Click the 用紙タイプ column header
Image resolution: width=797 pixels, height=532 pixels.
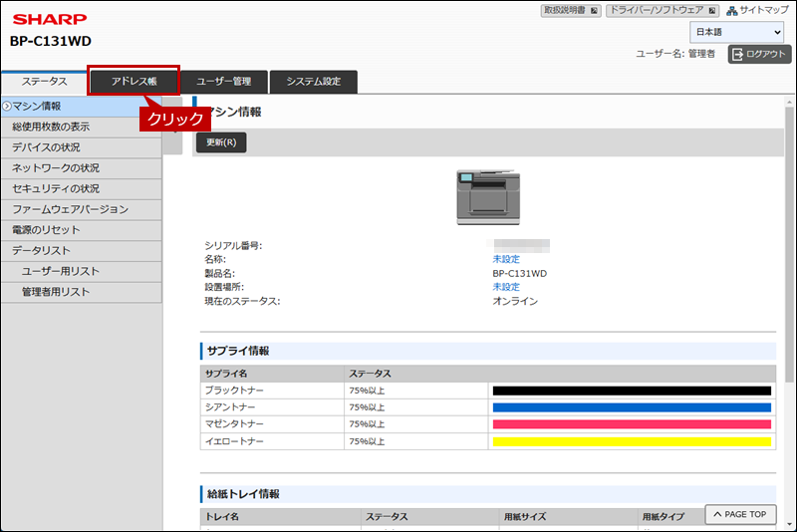[x=664, y=517]
